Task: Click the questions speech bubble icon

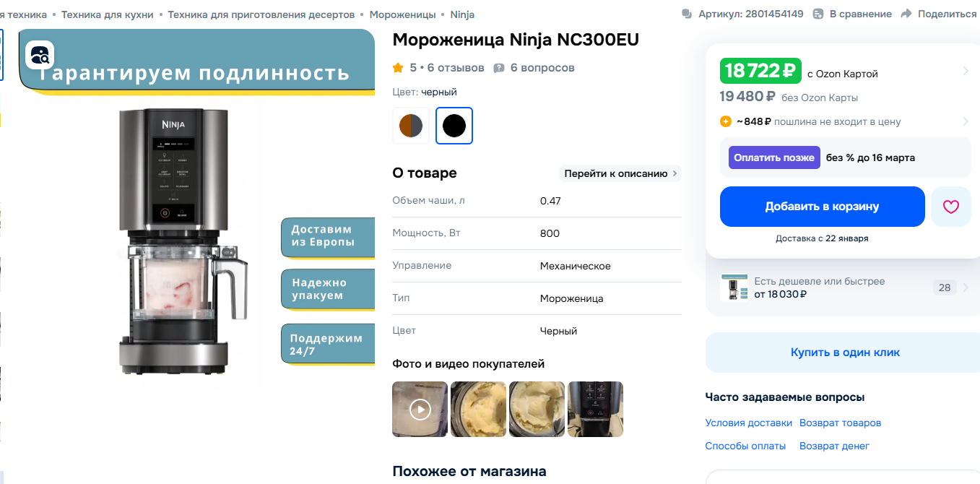Action: point(499,68)
